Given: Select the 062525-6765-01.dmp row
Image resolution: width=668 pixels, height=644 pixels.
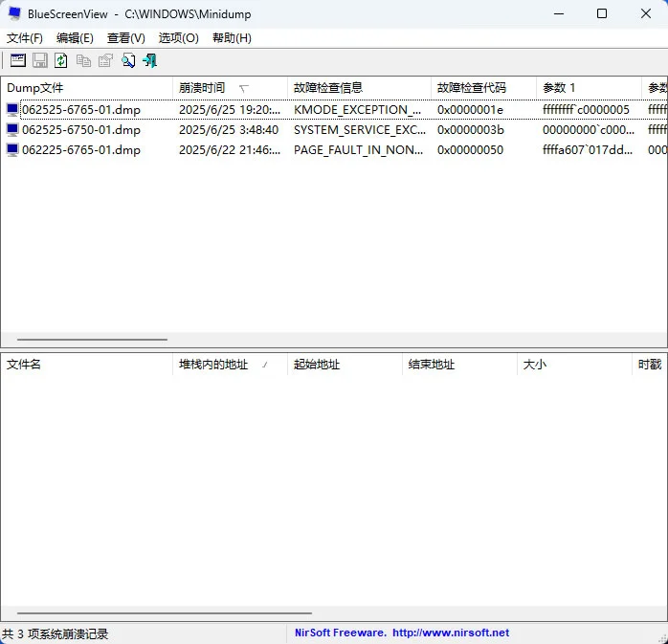Looking at the screenshot, I should coord(334,110).
